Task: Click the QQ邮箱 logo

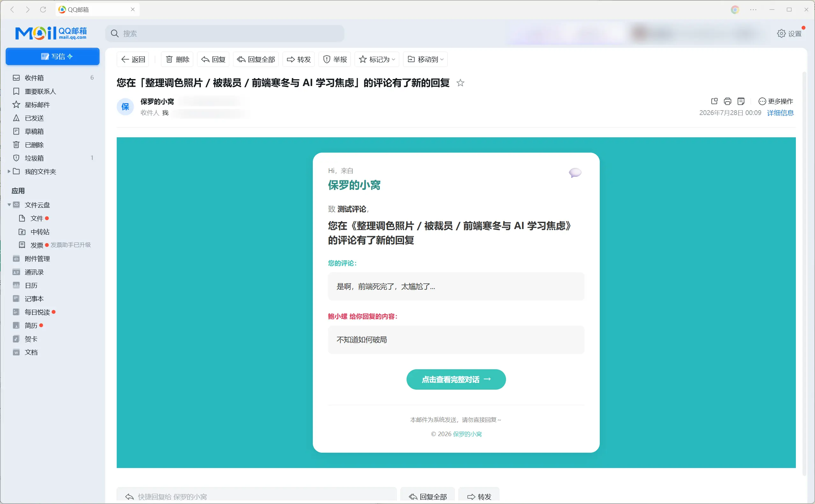Action: coord(51,33)
